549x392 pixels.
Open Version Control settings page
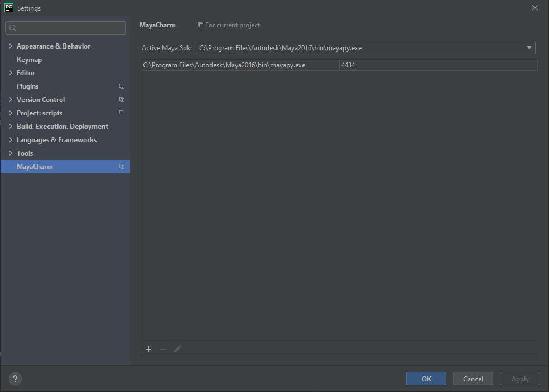[41, 100]
